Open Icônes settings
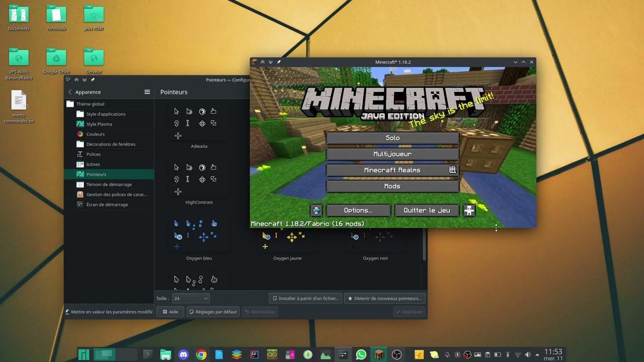Screen dimensions: 644x362 [x=109, y=164]
